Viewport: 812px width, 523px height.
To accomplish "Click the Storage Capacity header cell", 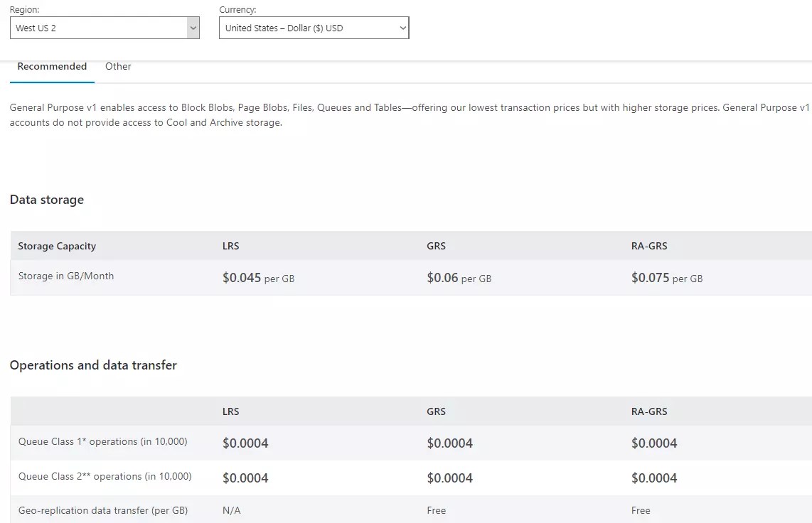I will coord(57,246).
